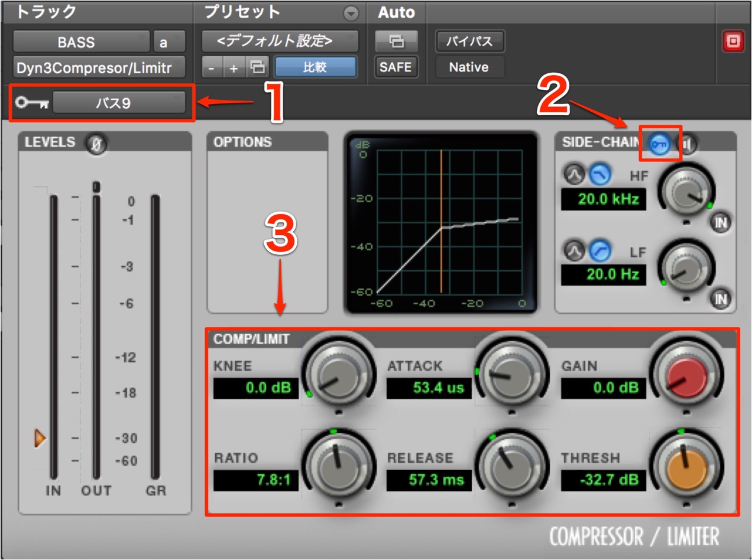The width and height of the screenshot is (752, 560).
Task: Click the LF value field 20.0 Hz
Action: [x=604, y=274]
